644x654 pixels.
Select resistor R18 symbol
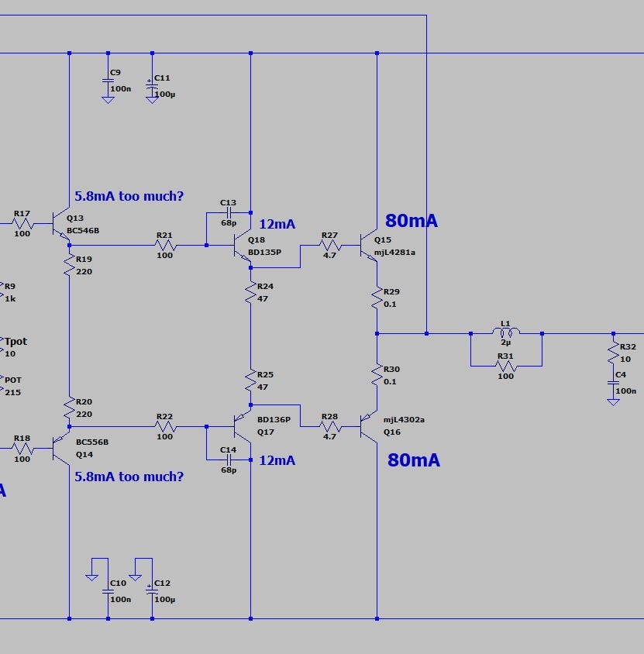click(22, 449)
